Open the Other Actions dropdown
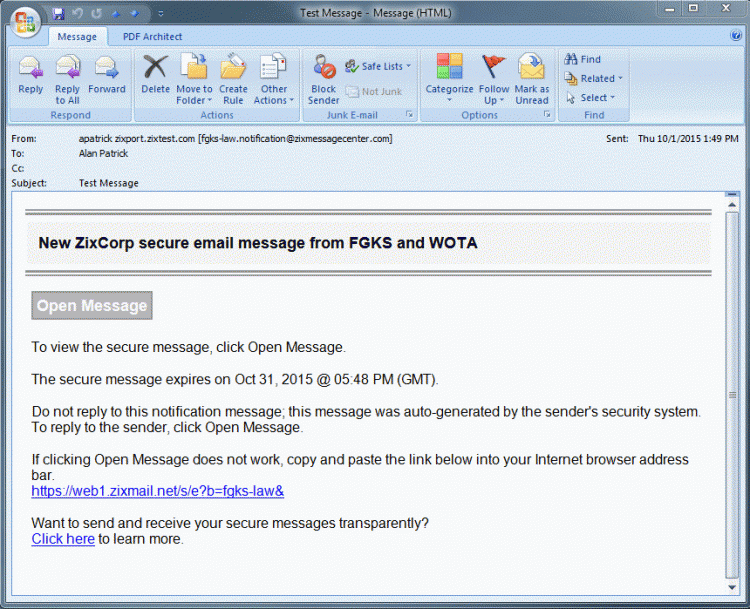This screenshot has height=609, width=750. point(274,80)
